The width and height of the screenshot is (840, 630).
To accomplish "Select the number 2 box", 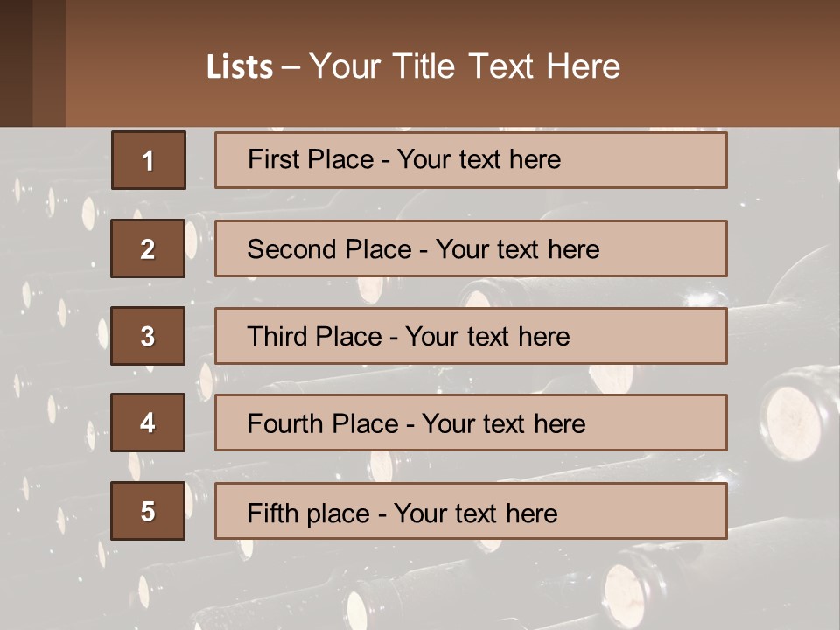I will (148, 248).
